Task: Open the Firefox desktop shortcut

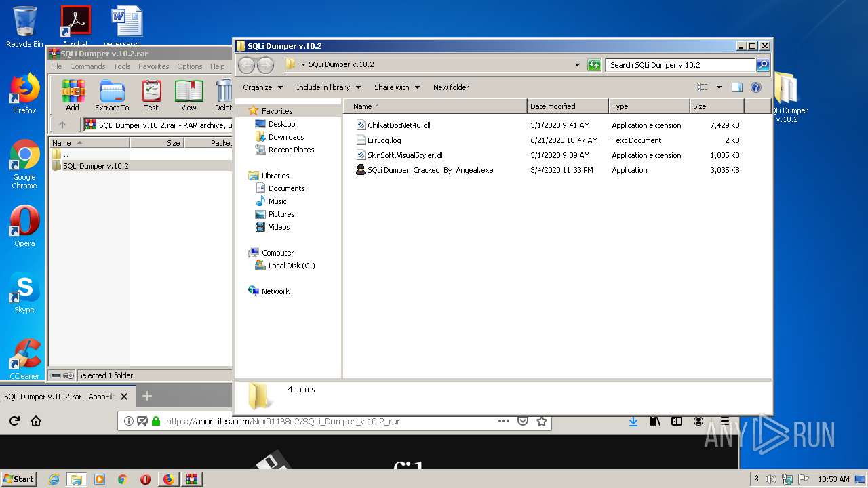Action: 24,94
